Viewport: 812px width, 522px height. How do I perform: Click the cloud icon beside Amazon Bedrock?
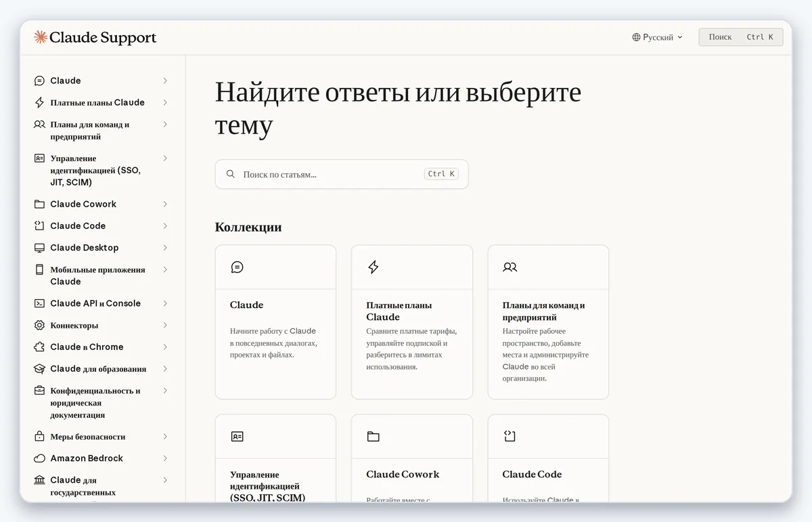(x=39, y=458)
